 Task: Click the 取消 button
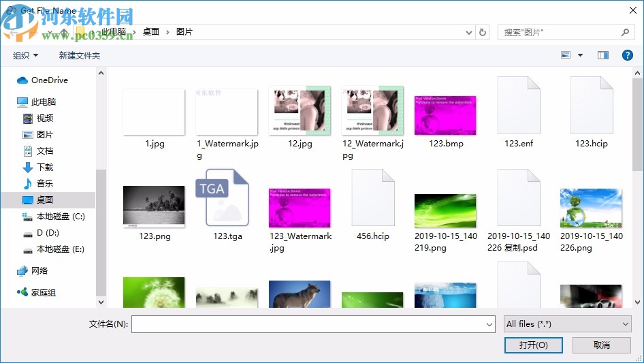click(602, 345)
